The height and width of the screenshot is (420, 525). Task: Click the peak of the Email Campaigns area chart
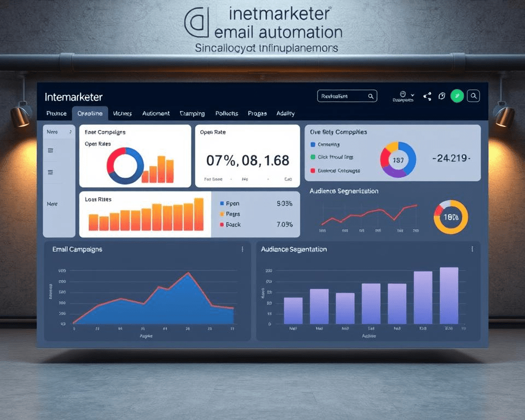click(188, 273)
